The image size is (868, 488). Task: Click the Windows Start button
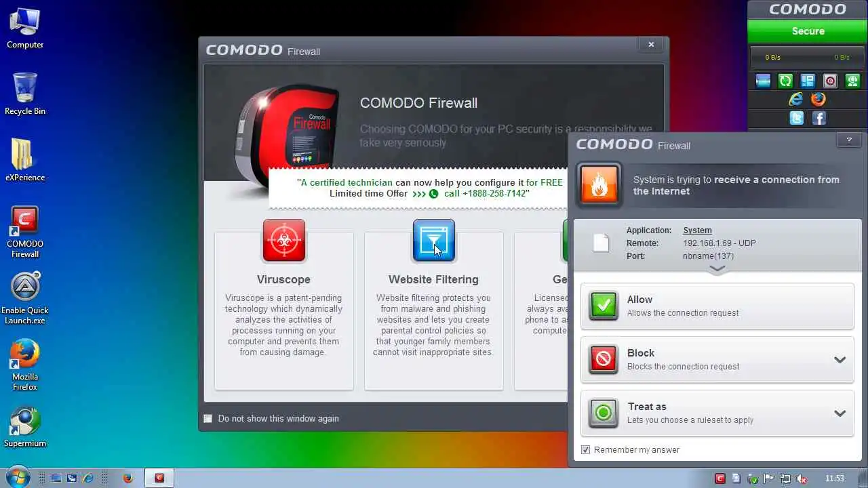point(17,477)
